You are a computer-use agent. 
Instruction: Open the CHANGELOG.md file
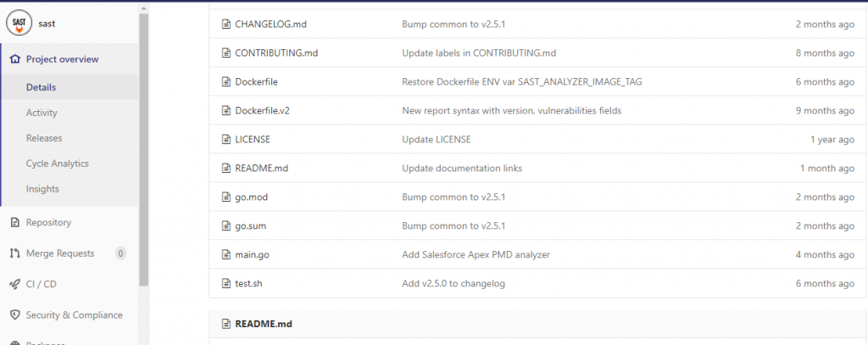(x=269, y=25)
